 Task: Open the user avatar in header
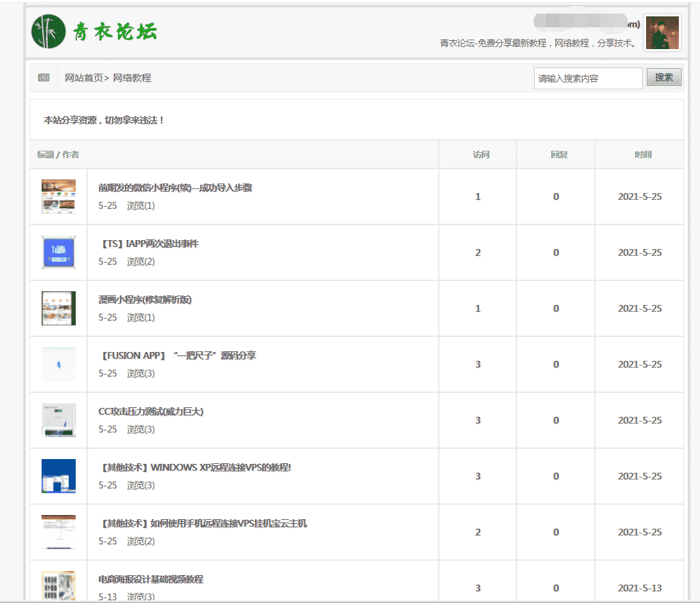(662, 33)
